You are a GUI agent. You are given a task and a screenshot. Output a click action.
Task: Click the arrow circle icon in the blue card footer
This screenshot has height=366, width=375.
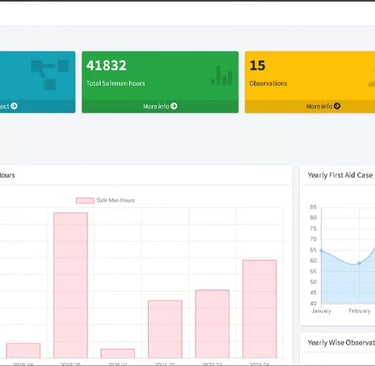click(x=14, y=106)
